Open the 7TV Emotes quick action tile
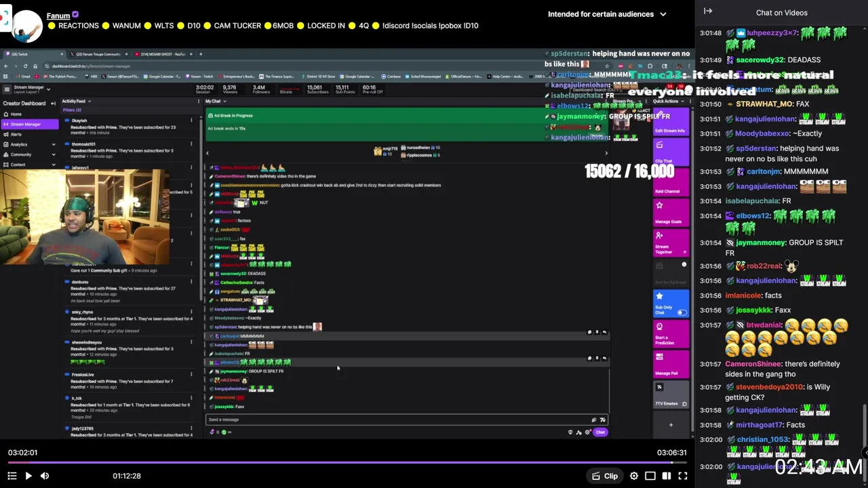This screenshot has width=868, height=488. (670, 394)
